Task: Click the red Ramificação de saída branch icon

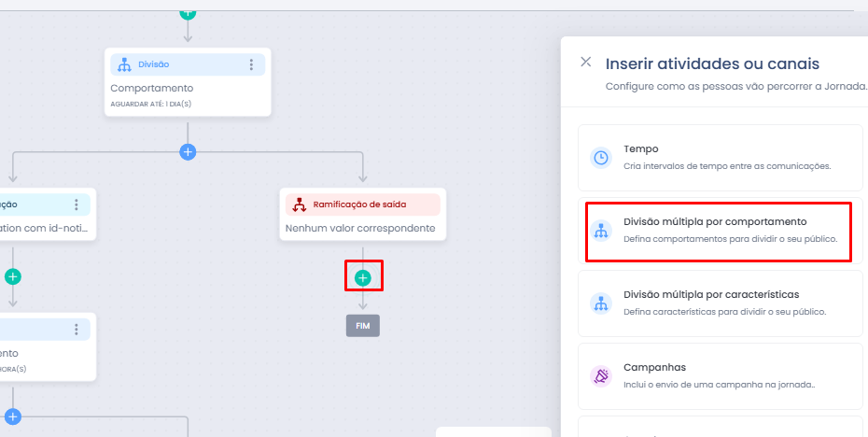Action: [300, 204]
